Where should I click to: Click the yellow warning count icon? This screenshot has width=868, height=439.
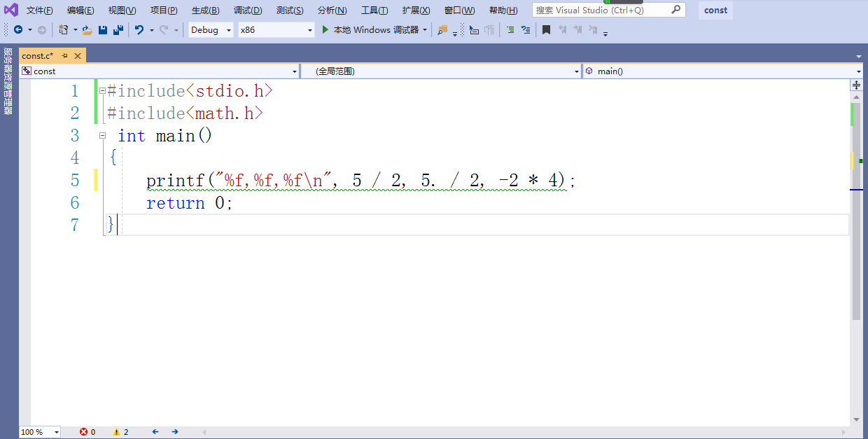point(117,432)
